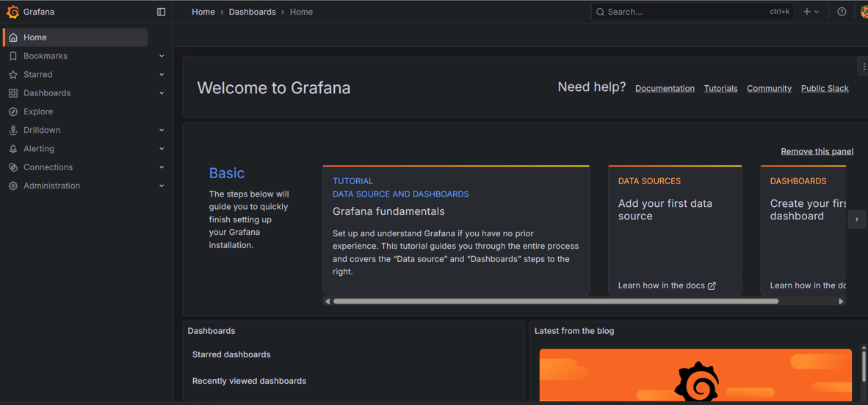Click the Search input field
This screenshot has width=868, height=405.
pyautogui.click(x=683, y=12)
